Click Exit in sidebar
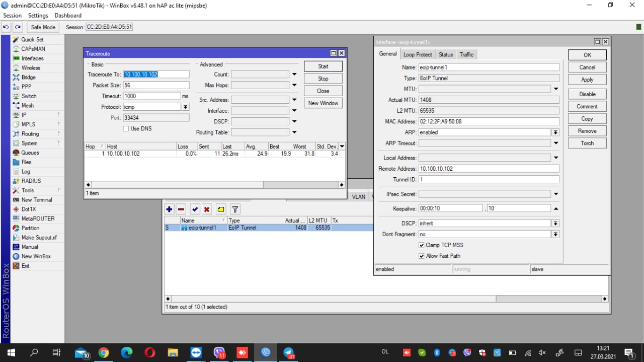 click(x=25, y=266)
